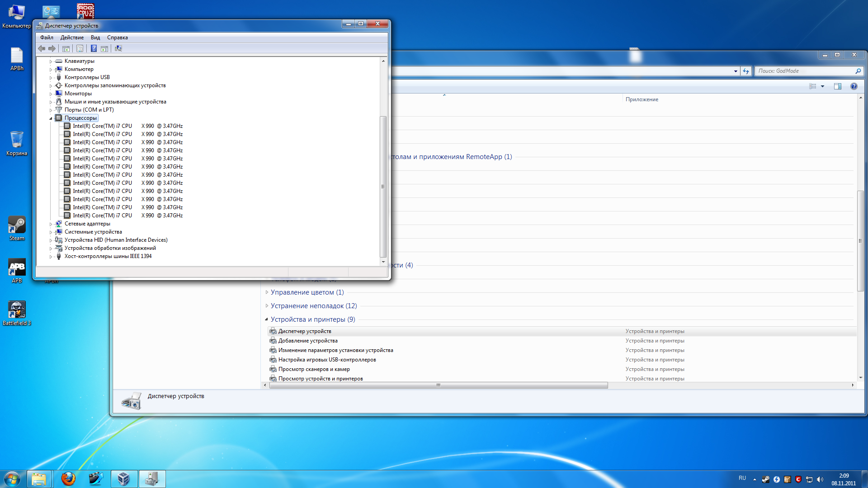
Task: Open the Файл menu
Action: [47, 38]
